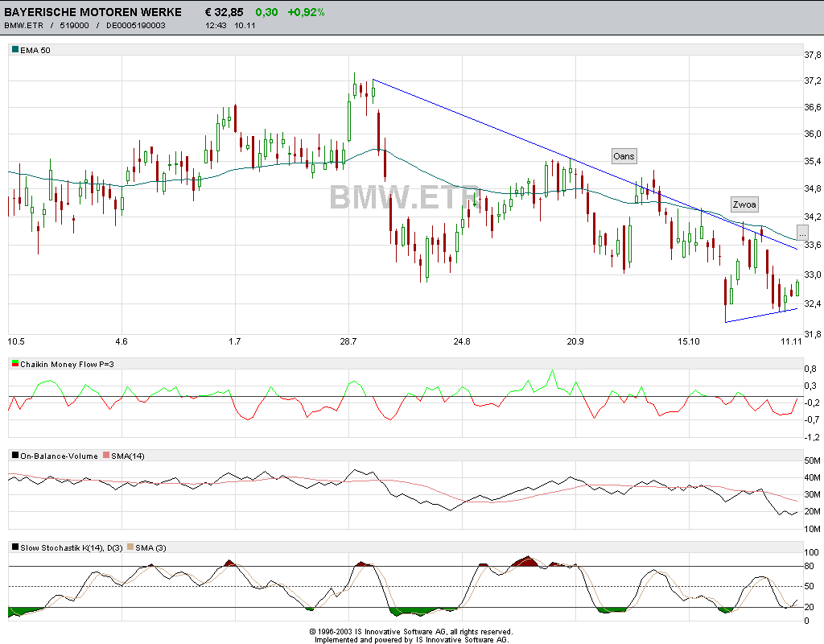The height and width of the screenshot is (644, 824).
Task: Click the Slow Stochastik black legend square
Action: pyautogui.click(x=15, y=547)
